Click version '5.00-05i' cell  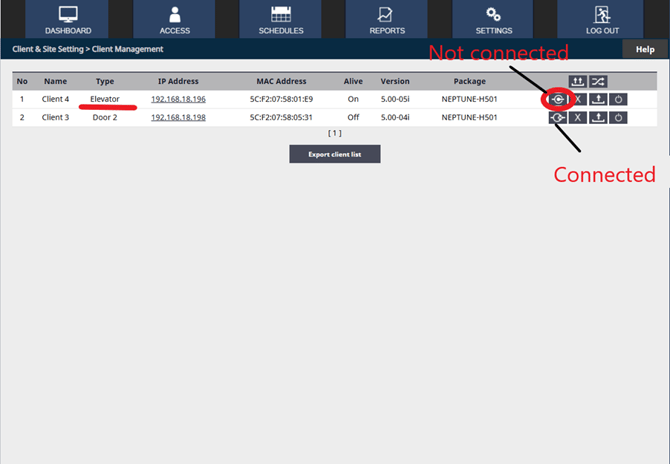395,99
